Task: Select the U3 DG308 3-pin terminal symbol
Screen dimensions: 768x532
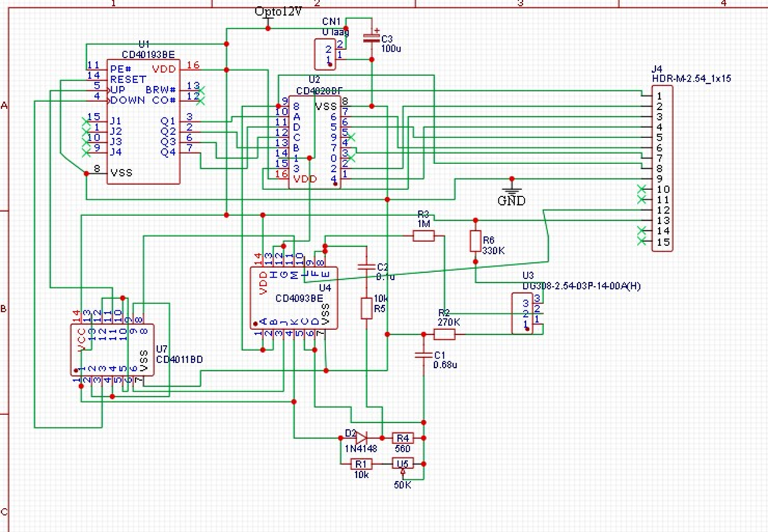Action: (x=522, y=314)
